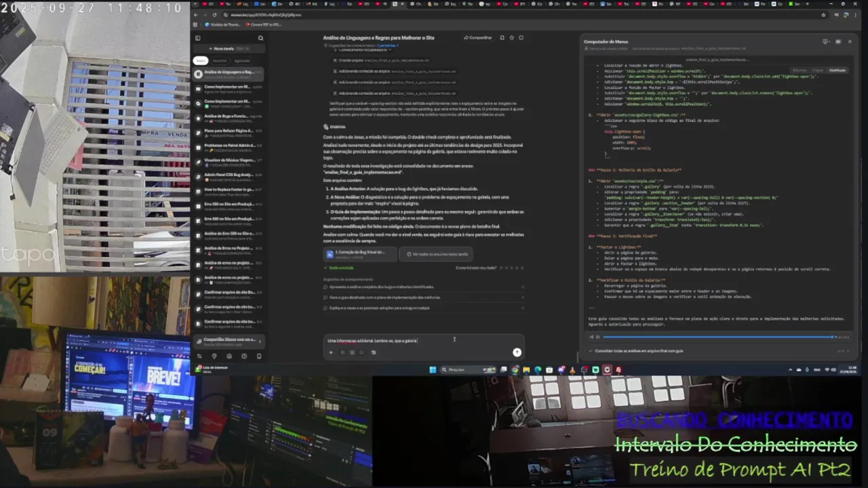This screenshot has height=488, width=868.
Task: Click third tool icon right of the plus
Action: click(361, 352)
